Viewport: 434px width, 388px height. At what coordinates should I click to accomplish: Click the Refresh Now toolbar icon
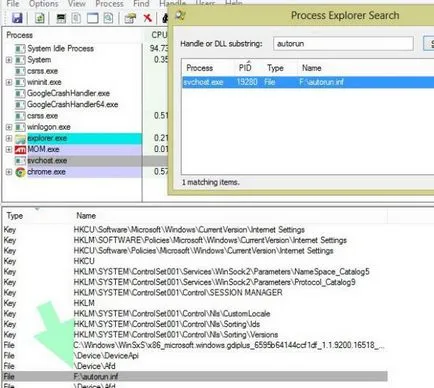tap(40, 18)
